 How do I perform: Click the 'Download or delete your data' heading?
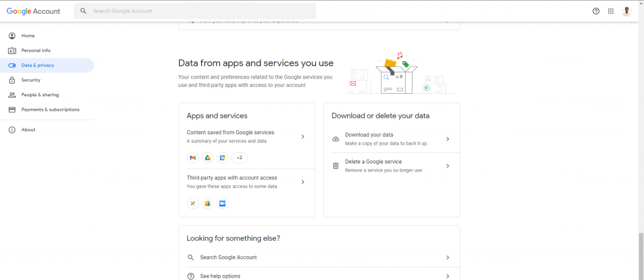380,116
